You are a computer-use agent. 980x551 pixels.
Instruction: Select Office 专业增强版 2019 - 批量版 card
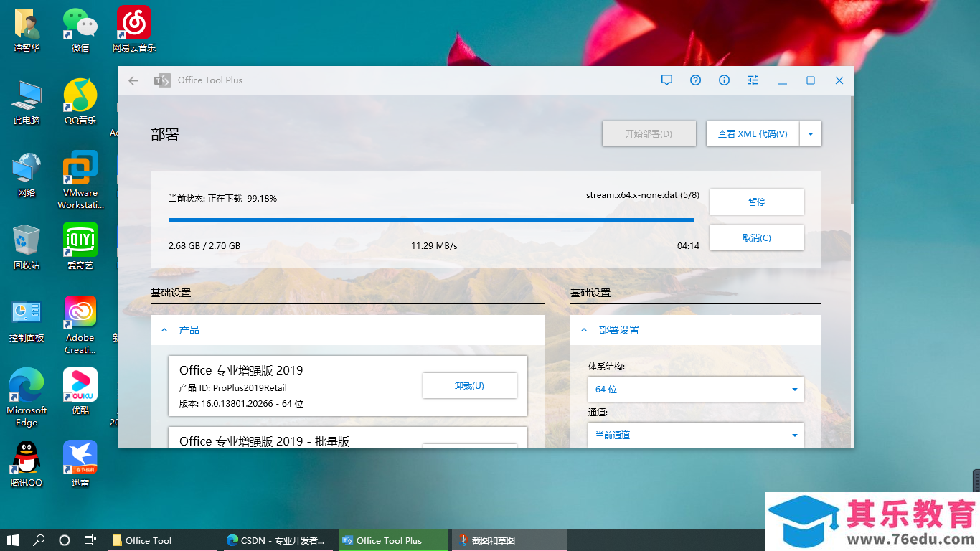pyautogui.click(x=348, y=438)
